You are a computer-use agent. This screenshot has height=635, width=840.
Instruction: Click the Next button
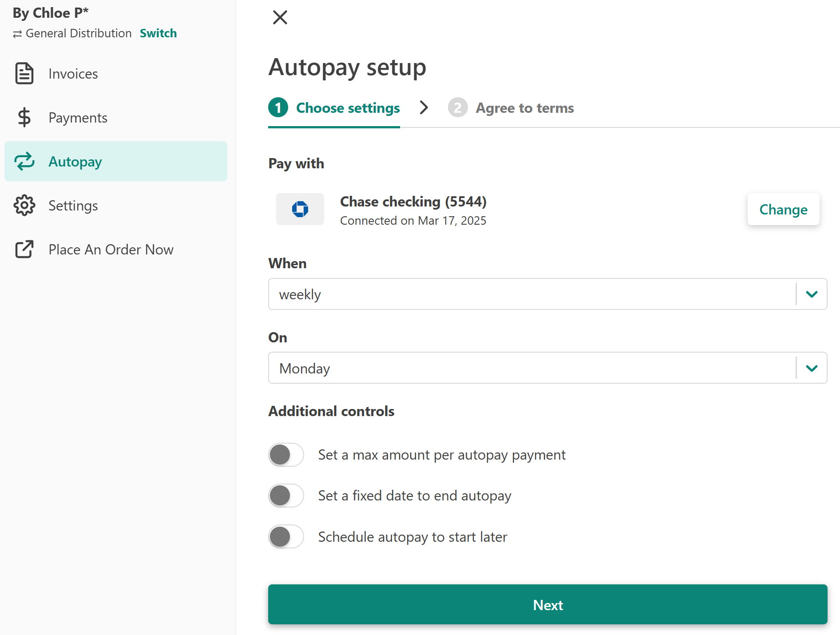[547, 604]
